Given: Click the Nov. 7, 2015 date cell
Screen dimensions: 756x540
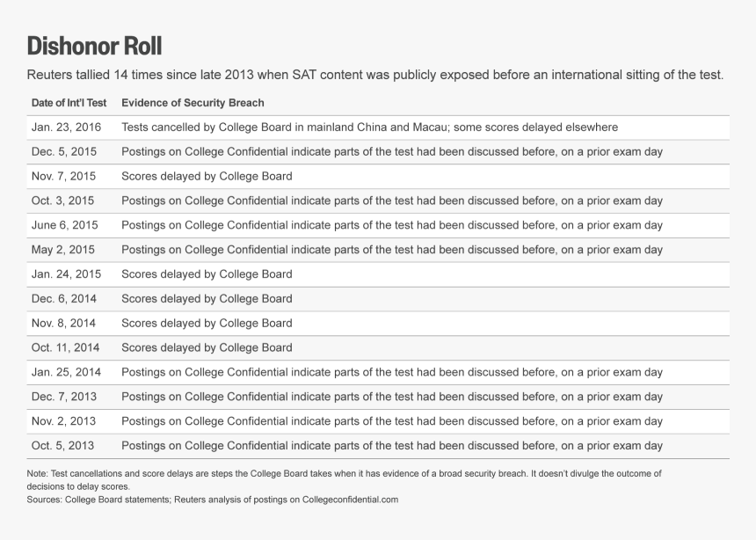Looking at the screenshot, I should 63,176.
